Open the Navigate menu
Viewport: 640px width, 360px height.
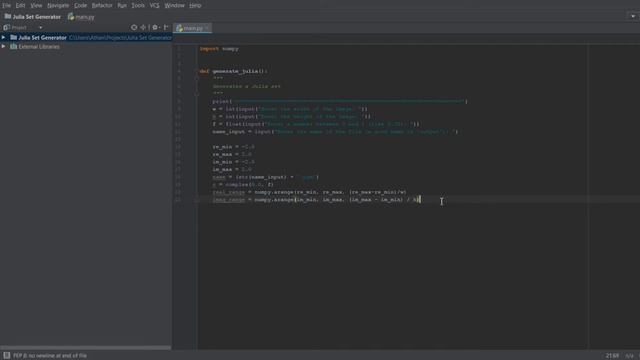coord(58,5)
